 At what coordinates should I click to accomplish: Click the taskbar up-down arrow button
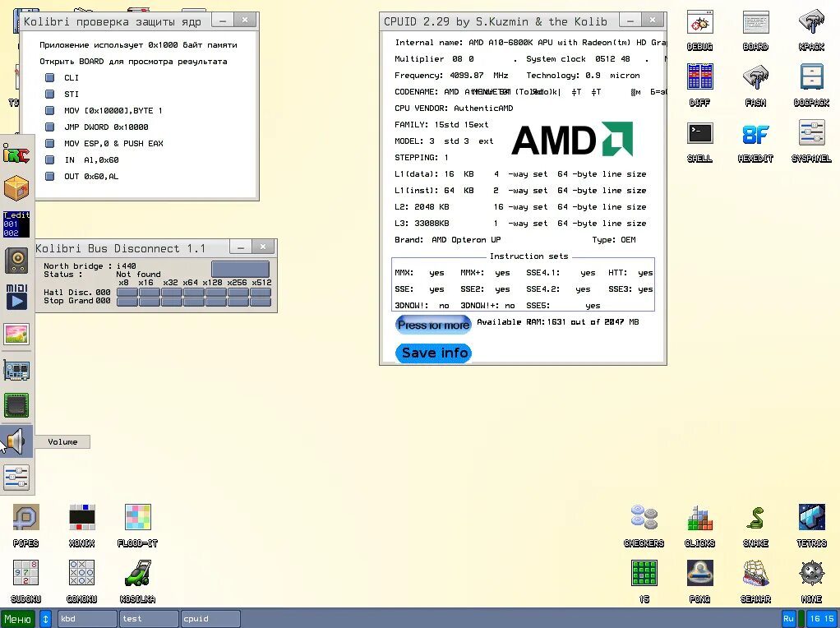[x=45, y=619]
